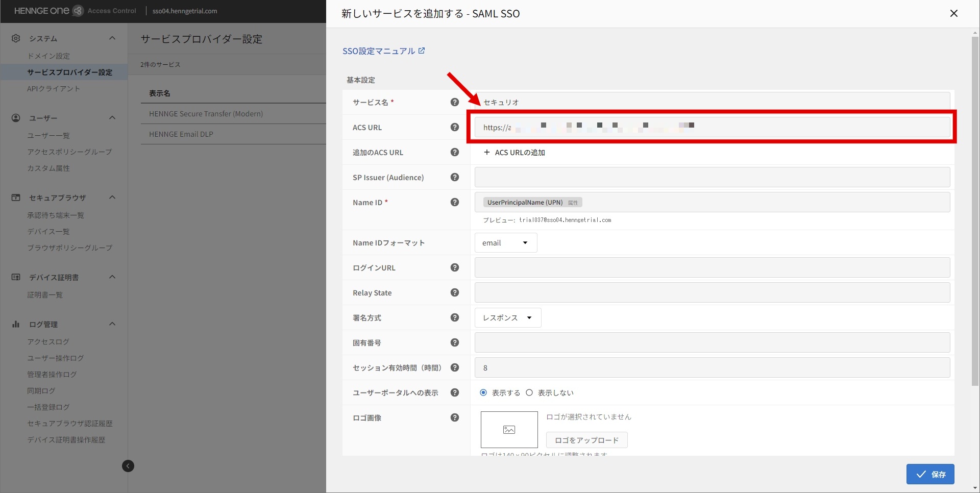The height and width of the screenshot is (493, 980).
Task: Collapse the ログ管理 section chevron
Action: [112, 324]
